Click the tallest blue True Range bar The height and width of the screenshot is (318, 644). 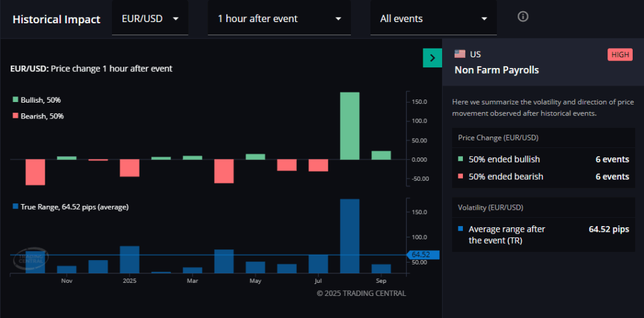click(350, 236)
